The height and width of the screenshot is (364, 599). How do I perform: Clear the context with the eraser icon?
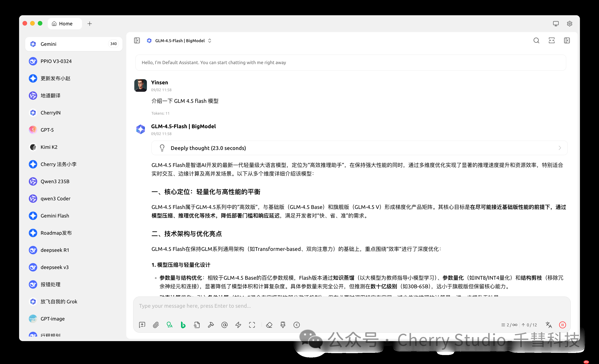click(269, 325)
